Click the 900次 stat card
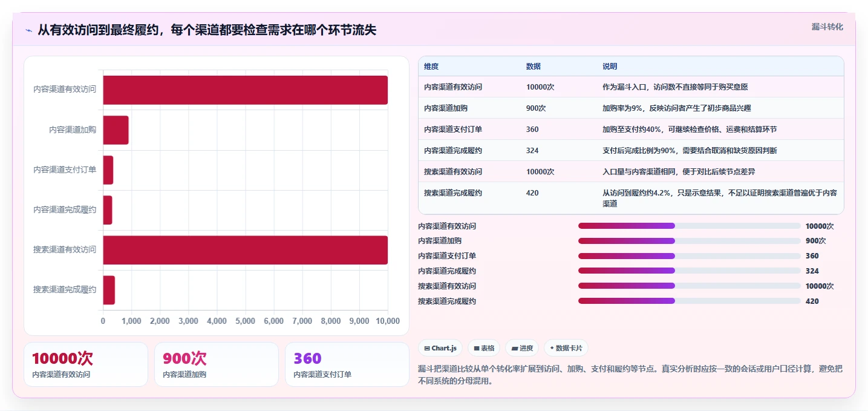Screen dimensions: 868x411 [x=217, y=364]
